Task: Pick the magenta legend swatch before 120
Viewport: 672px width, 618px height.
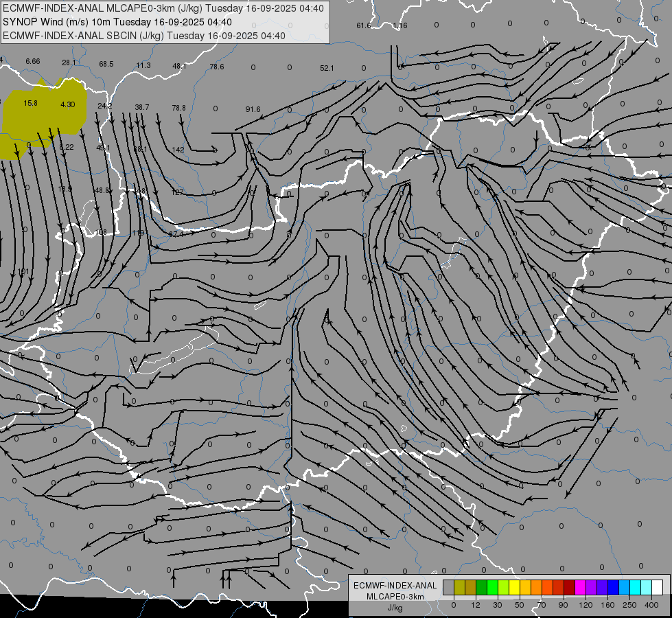Action: [581, 588]
